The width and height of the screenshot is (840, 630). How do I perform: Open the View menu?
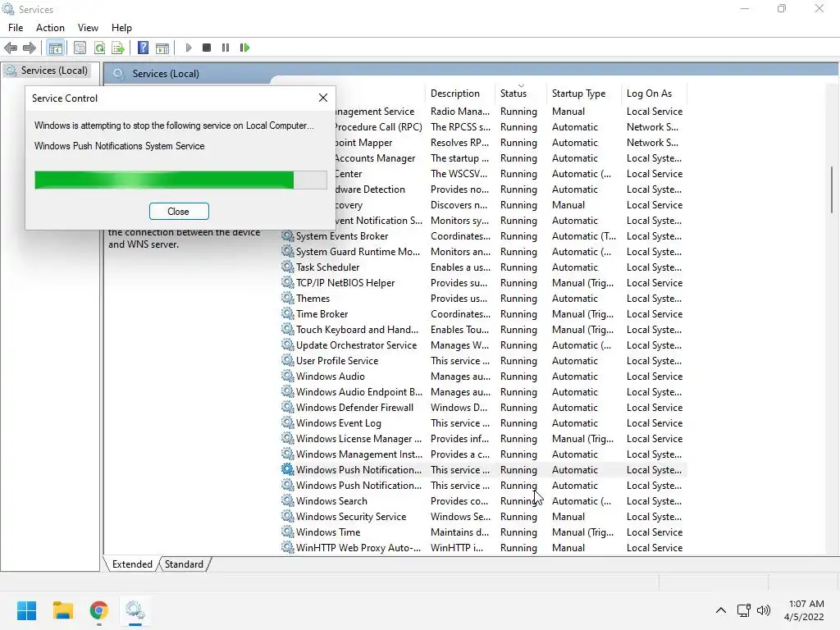[88, 28]
